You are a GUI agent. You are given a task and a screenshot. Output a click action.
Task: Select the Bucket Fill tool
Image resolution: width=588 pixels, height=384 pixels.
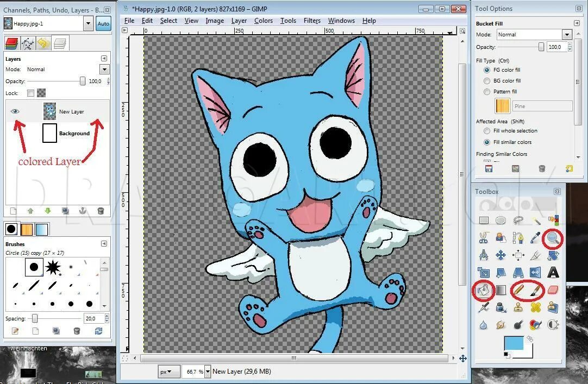click(x=483, y=290)
